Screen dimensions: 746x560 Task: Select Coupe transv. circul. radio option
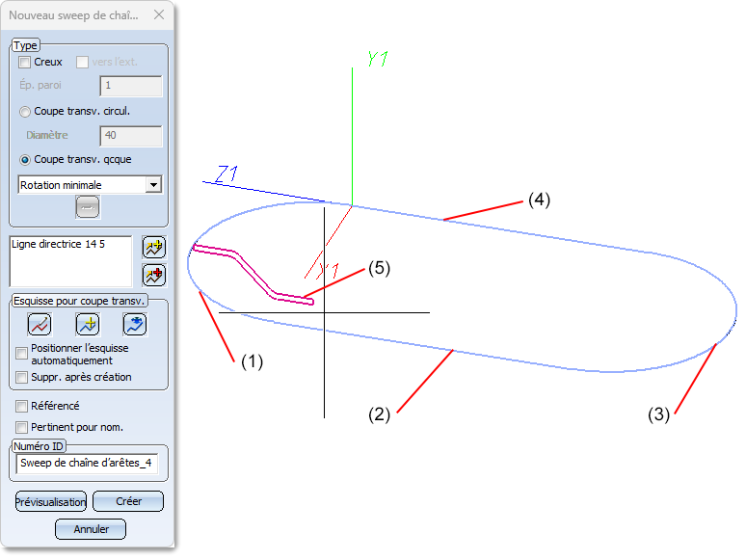25,112
